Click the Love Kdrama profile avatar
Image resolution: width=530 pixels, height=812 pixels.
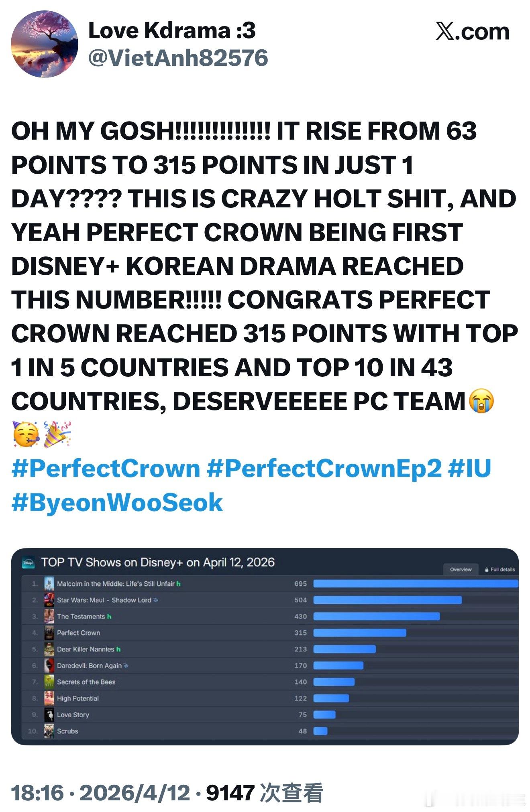44,44
